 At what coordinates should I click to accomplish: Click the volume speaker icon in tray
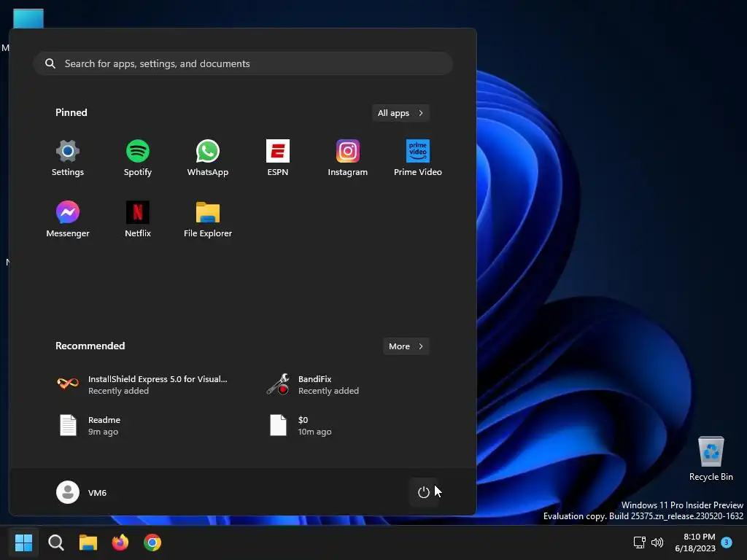click(x=657, y=542)
